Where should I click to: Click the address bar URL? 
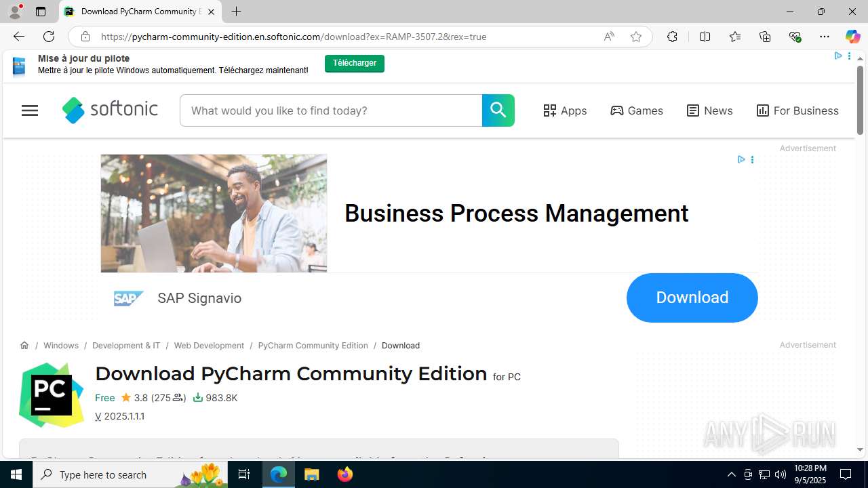[294, 37]
